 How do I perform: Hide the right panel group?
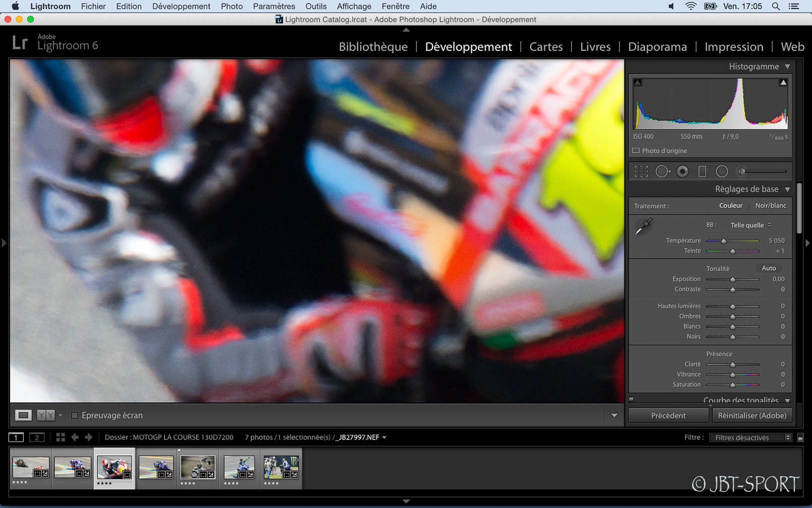(x=807, y=243)
